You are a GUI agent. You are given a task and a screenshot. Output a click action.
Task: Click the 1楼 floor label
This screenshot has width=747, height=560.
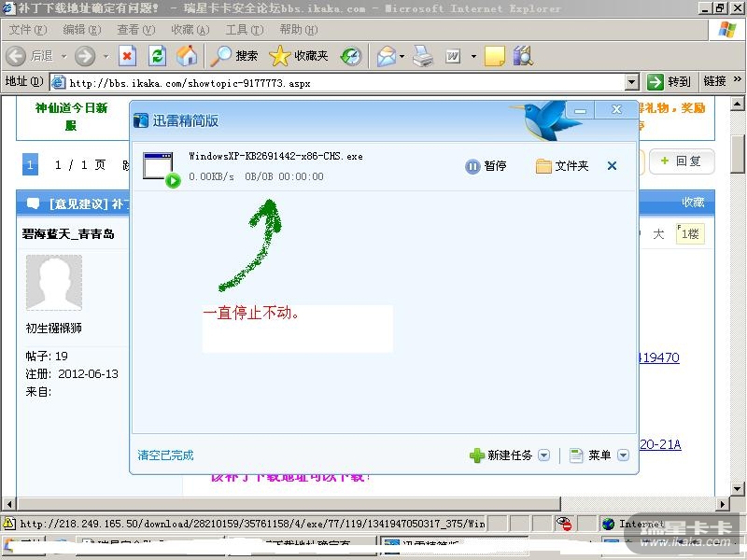(x=690, y=234)
